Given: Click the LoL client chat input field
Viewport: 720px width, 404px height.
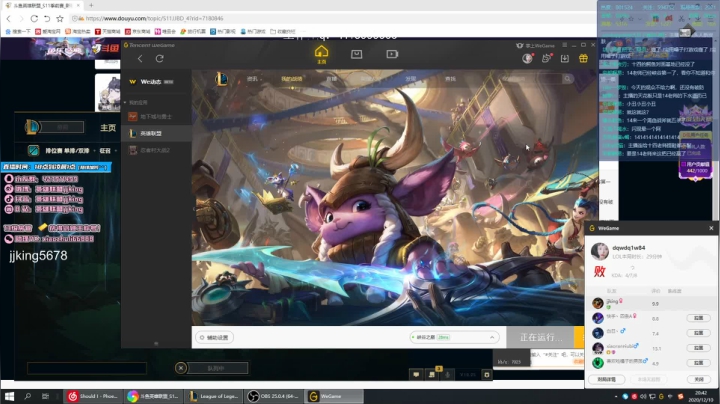Looking at the screenshot, I should pos(87,368).
